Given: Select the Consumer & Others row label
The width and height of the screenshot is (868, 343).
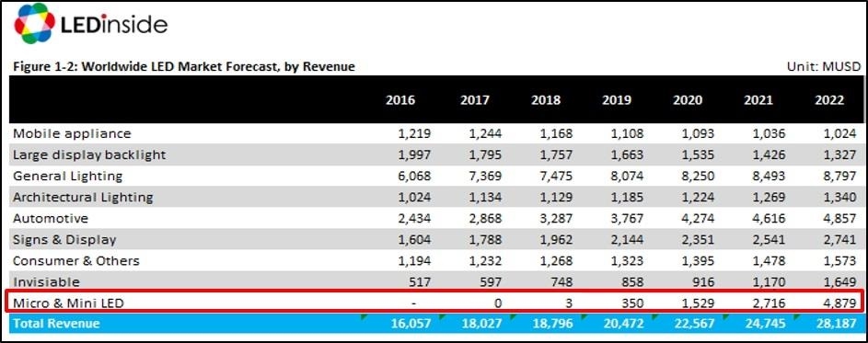Looking at the screenshot, I should tap(76, 260).
